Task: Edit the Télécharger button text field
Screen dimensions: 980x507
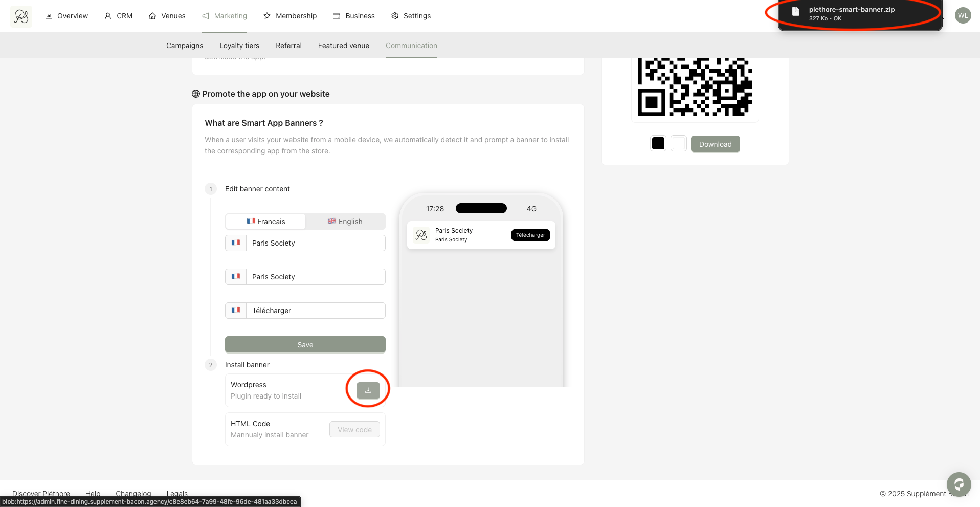Action: [316, 311]
